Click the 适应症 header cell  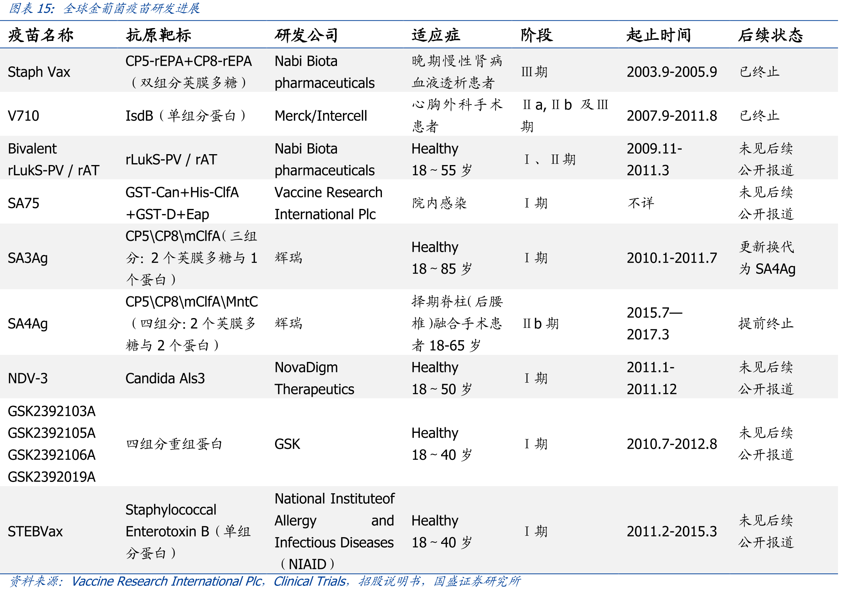coord(435,35)
